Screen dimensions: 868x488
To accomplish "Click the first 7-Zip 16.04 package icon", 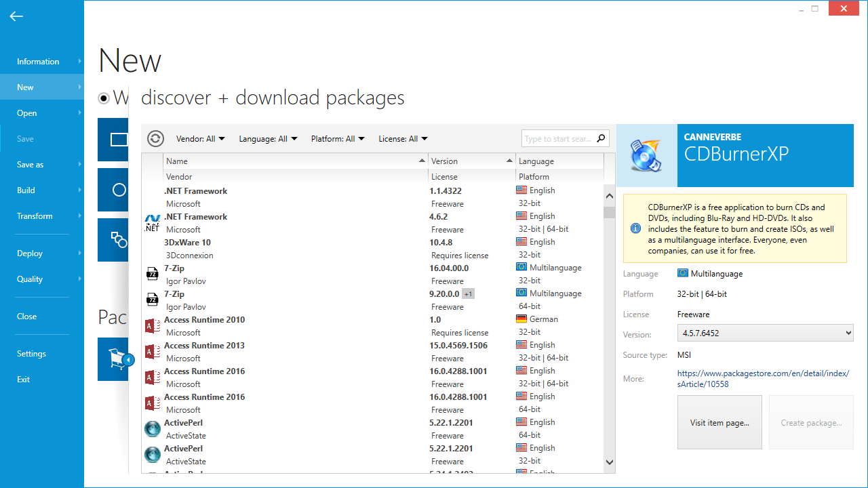I will 152,274.
